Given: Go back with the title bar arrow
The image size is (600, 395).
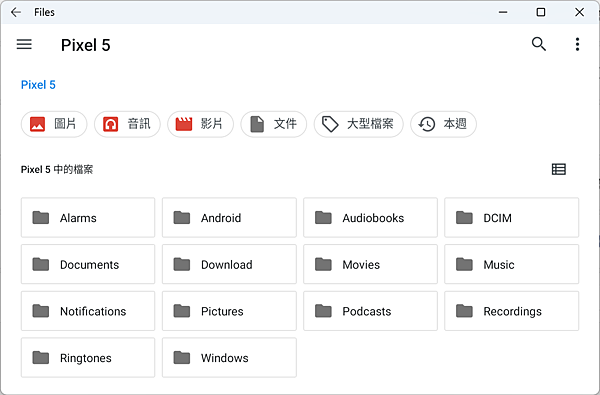Looking at the screenshot, I should (x=16, y=12).
